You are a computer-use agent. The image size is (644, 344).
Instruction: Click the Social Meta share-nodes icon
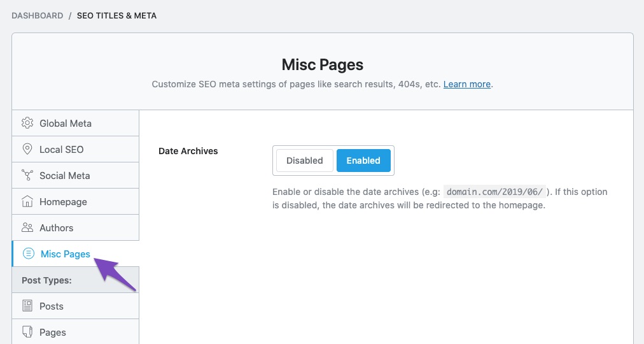click(x=27, y=175)
